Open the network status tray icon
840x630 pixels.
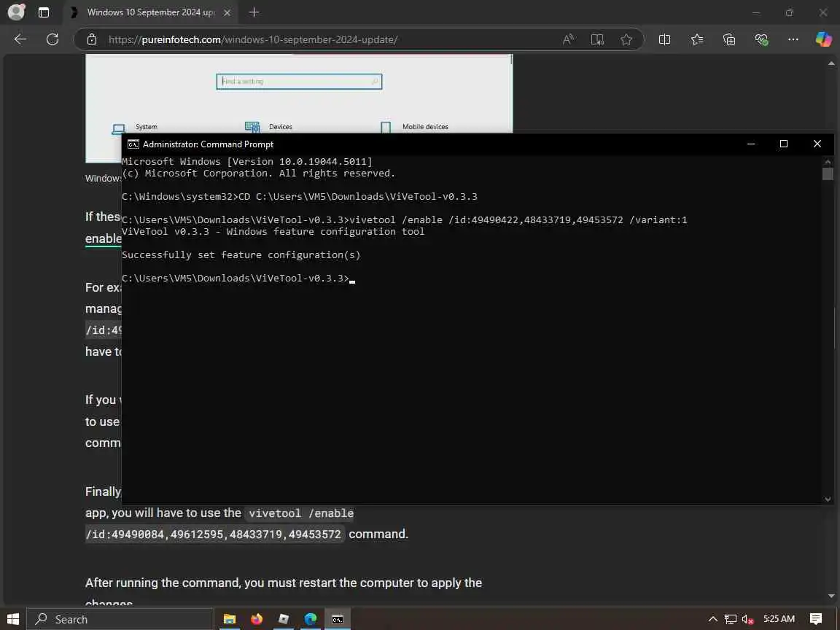[x=730, y=619]
